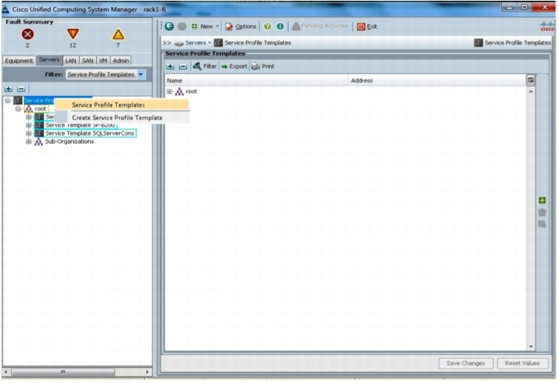Screen dimensions: 559x383
Task: Click the Name column header
Action: [256, 81]
